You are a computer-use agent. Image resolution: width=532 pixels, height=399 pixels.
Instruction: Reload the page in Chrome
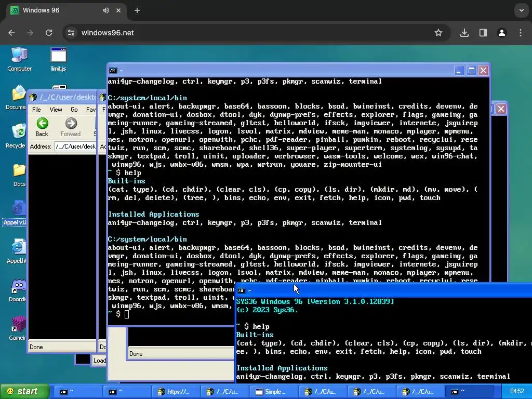pos(49,33)
